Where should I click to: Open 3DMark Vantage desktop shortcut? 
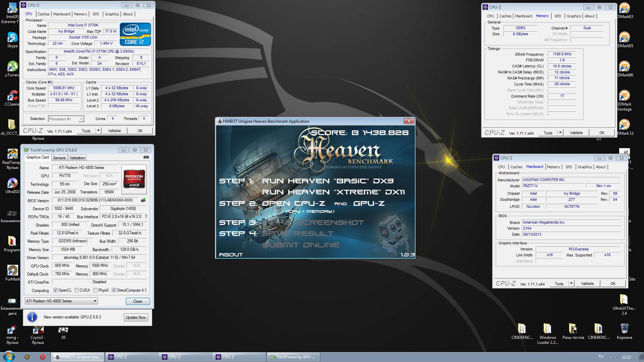(x=624, y=101)
